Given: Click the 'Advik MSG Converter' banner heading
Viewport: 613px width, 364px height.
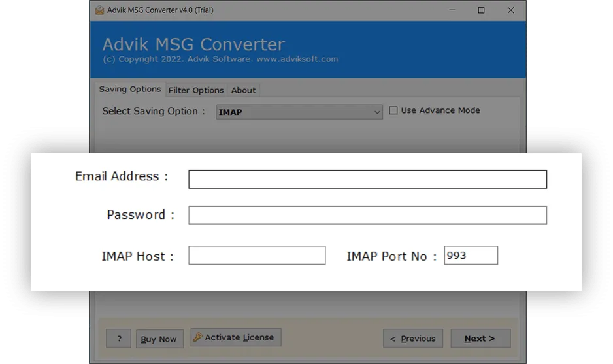Looking at the screenshot, I should [x=193, y=44].
